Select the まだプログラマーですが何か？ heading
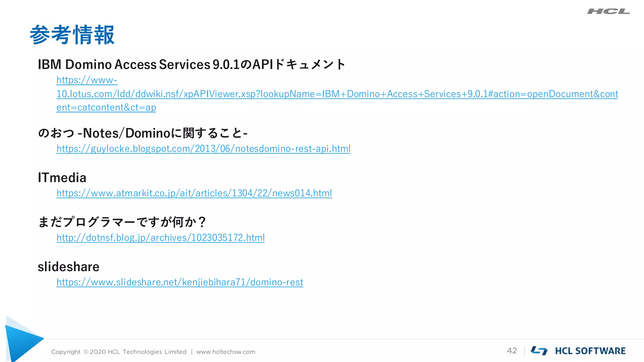This screenshot has height=362, width=644. [x=122, y=222]
